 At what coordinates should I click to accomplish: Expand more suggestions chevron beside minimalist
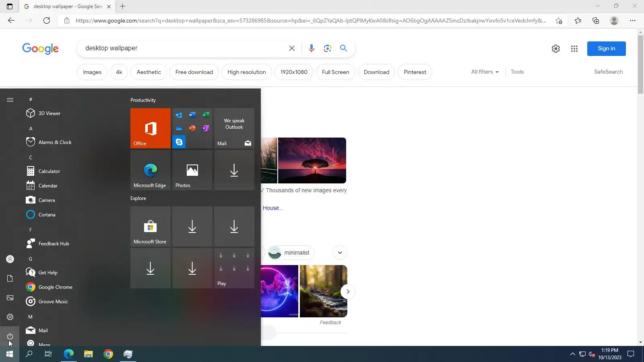(340, 253)
